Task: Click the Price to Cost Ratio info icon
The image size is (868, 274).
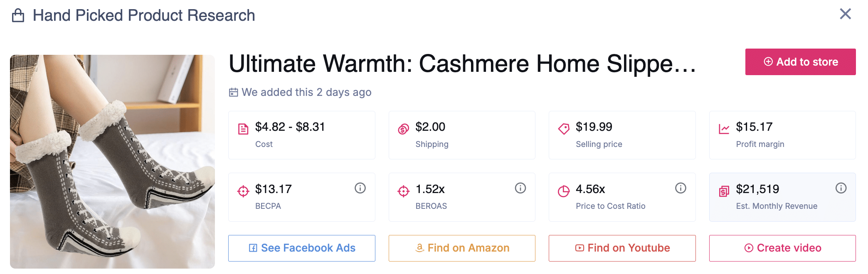Action: [681, 188]
